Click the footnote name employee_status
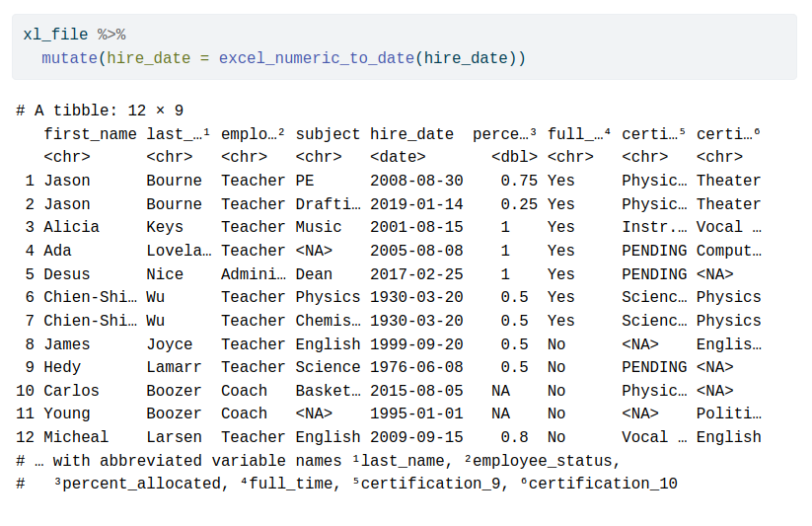Screen dimensions: 812x526 click(x=543, y=461)
